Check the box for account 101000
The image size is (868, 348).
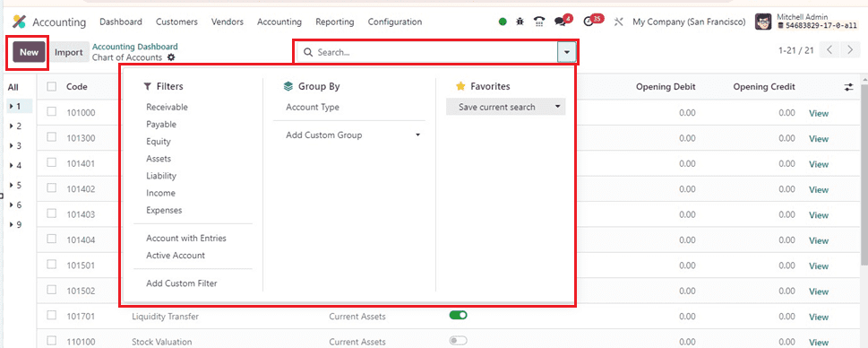[x=51, y=112]
